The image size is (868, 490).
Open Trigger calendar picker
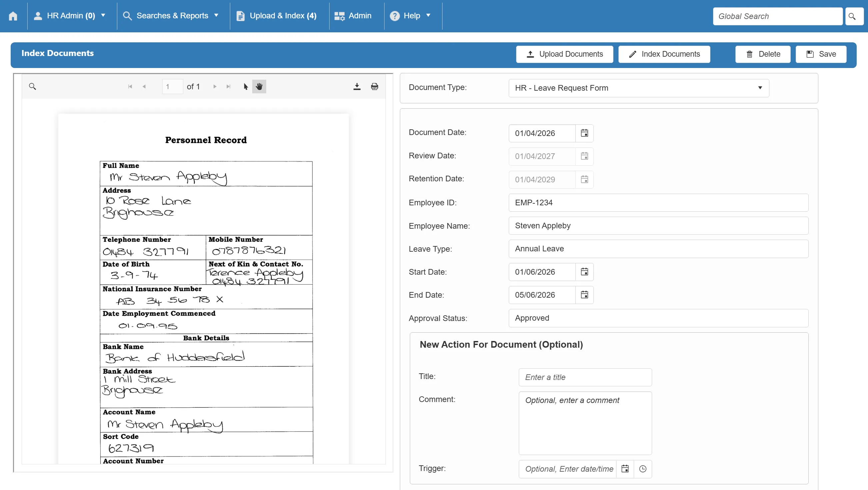pos(625,469)
